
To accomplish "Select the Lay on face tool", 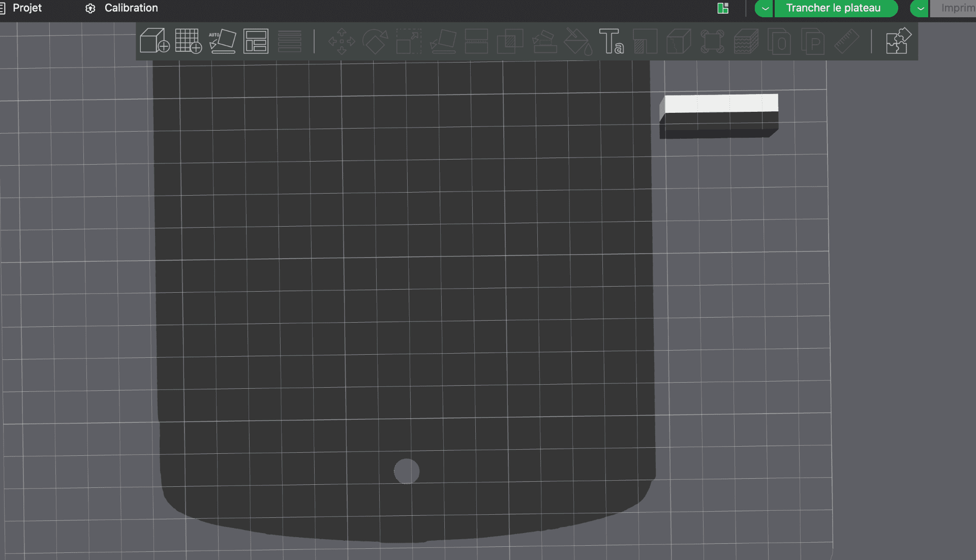I will pos(443,41).
